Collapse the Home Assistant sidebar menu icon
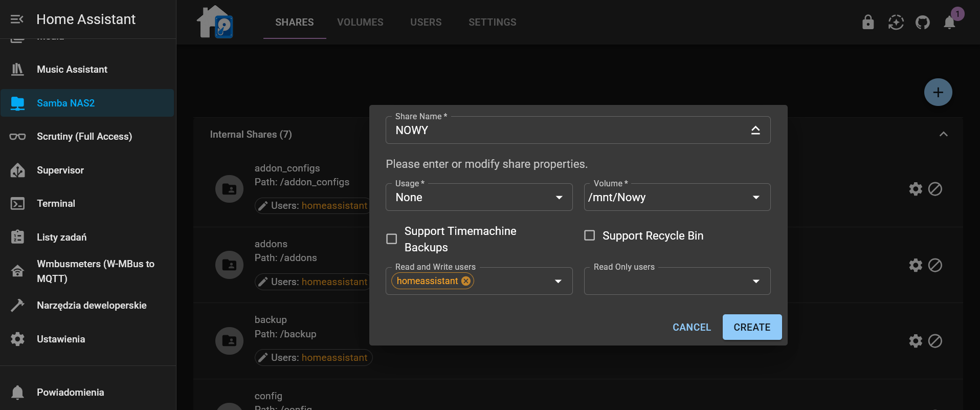The image size is (980, 410). coord(17,19)
